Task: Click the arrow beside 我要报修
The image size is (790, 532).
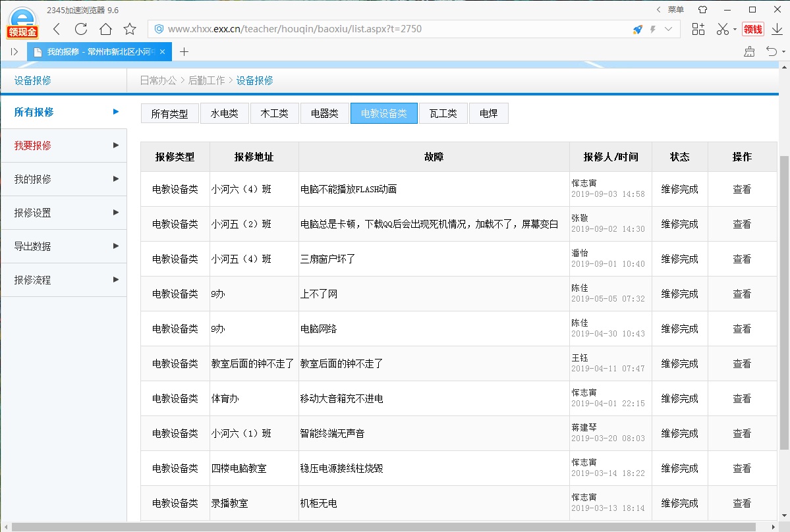Action: (116, 146)
